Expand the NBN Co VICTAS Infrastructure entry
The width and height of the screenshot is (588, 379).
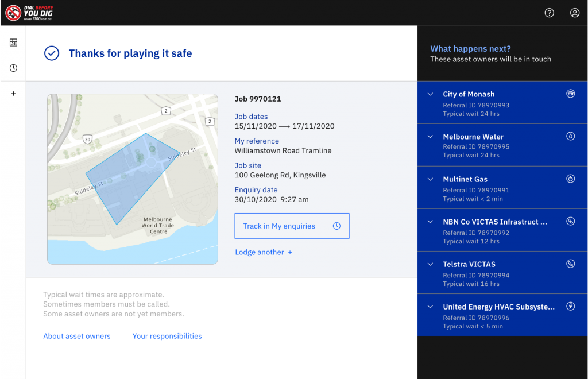point(430,221)
